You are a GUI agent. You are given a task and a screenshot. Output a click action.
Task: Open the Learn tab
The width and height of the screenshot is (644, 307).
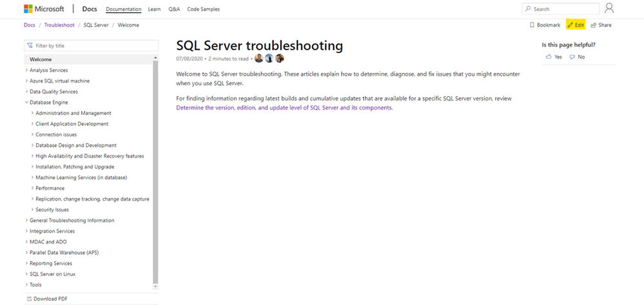[154, 9]
